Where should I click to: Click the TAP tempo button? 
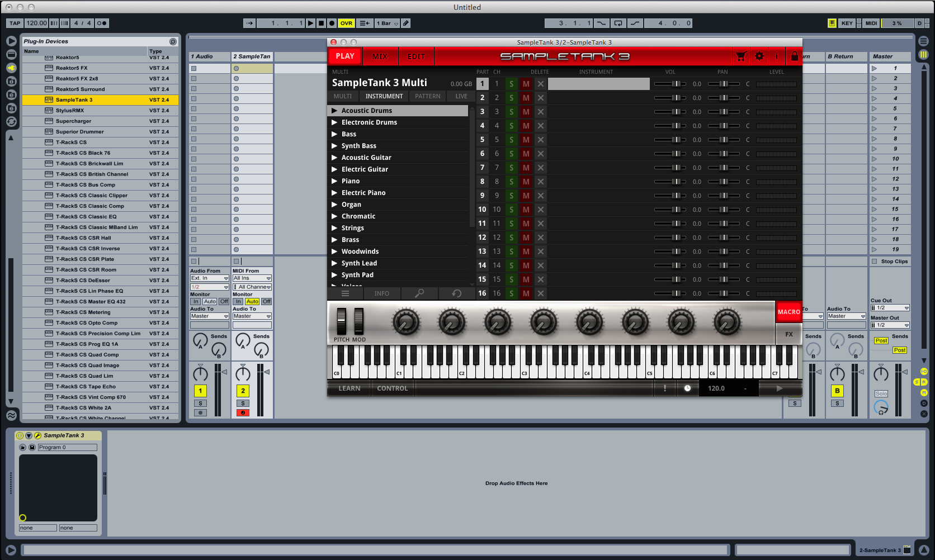tap(15, 23)
